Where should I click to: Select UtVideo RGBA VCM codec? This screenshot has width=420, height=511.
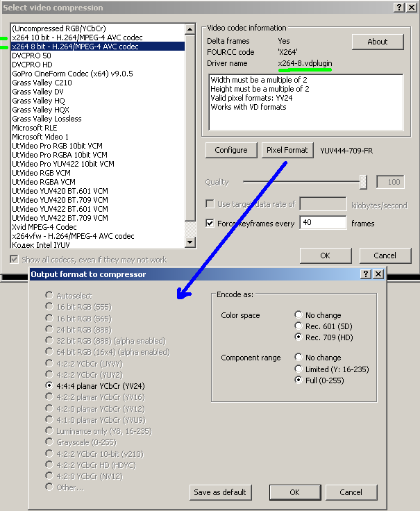98,182
